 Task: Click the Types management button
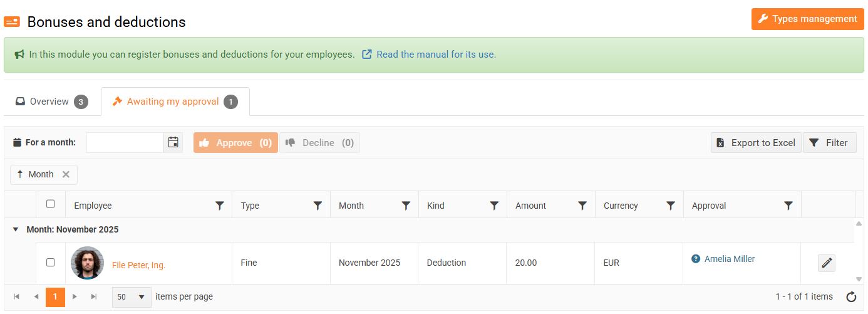coord(807,19)
